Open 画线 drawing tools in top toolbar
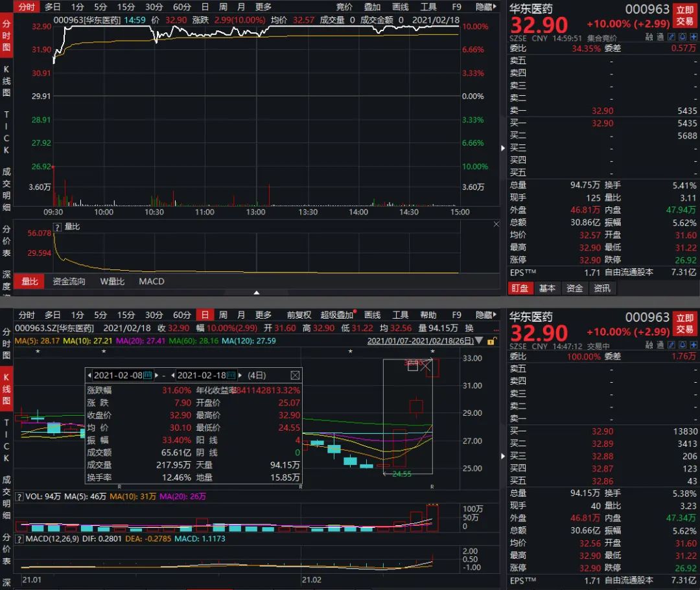 [x=400, y=6]
